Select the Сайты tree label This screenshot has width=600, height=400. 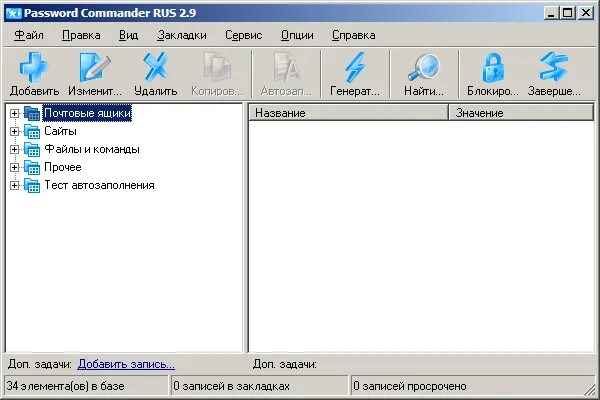coord(60,131)
